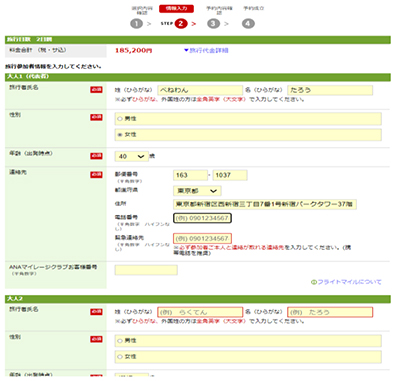Screen dimensions: 395x381
Task: Click the step 4 circle indicator
Action: tap(248, 24)
